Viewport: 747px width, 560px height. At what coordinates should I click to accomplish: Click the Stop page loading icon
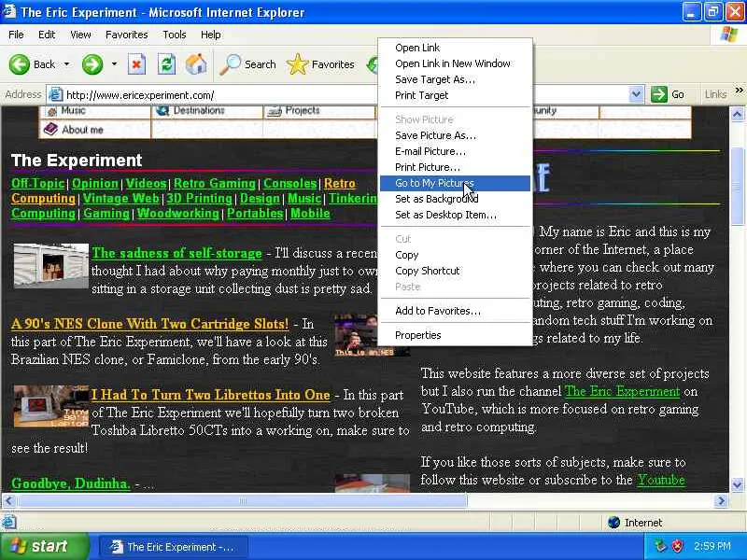tap(136, 64)
